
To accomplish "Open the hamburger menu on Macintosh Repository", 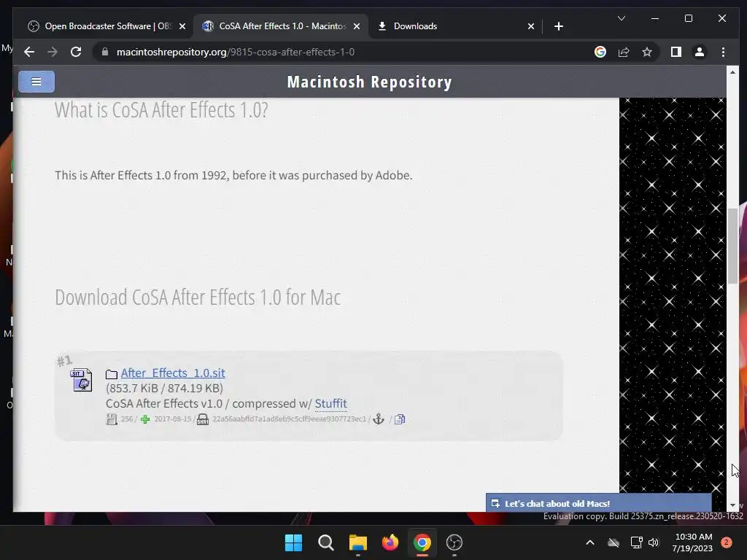I will click(36, 82).
